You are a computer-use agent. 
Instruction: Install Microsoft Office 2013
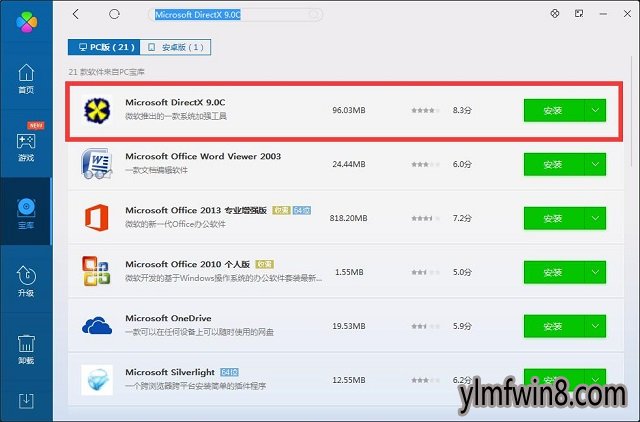pos(554,218)
